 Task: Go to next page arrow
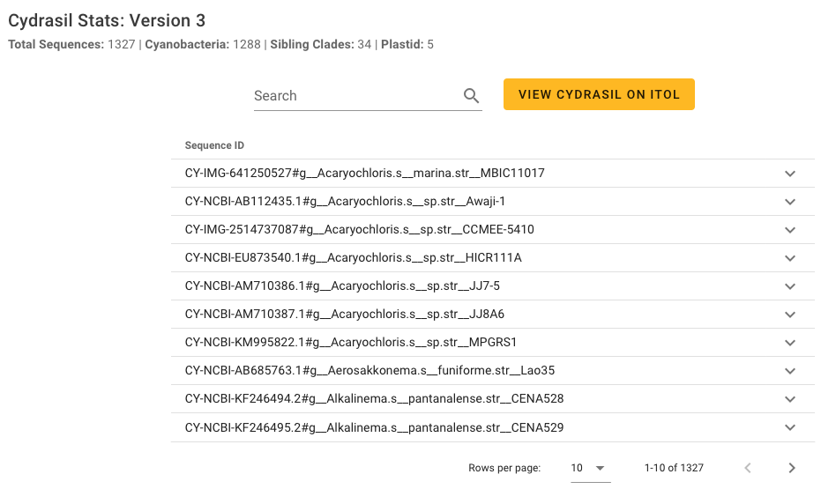pos(792,468)
